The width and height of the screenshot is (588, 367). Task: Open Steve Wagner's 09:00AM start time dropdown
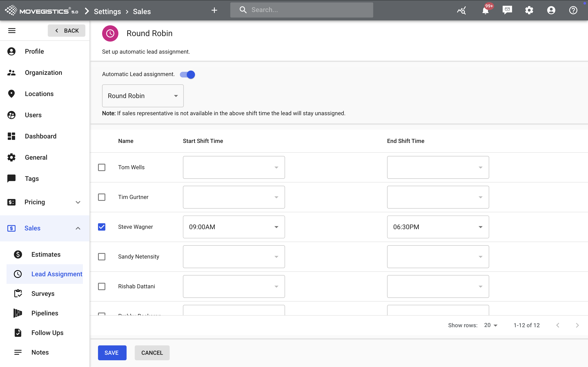click(x=234, y=227)
